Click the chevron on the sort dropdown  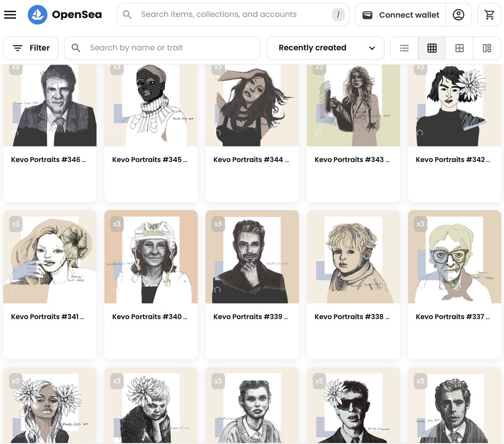click(x=372, y=48)
